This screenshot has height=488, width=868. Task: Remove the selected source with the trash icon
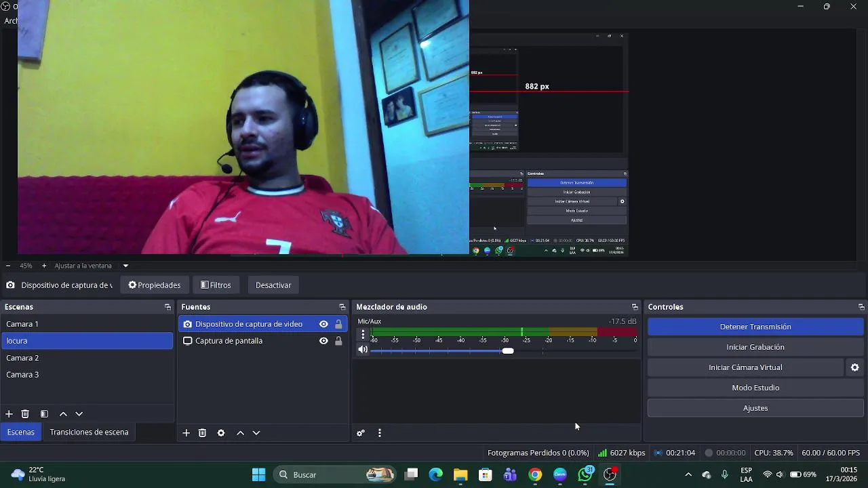coord(202,432)
